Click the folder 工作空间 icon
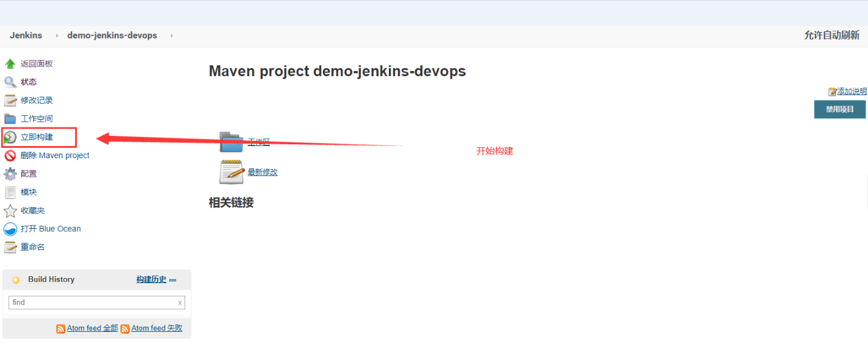The height and width of the screenshot is (351, 868). [10, 118]
